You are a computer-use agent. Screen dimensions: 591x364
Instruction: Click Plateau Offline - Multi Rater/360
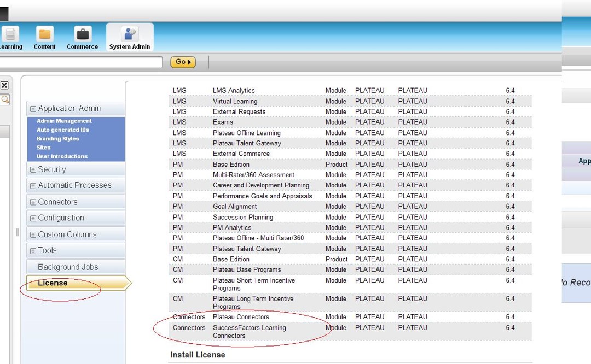[x=258, y=238]
